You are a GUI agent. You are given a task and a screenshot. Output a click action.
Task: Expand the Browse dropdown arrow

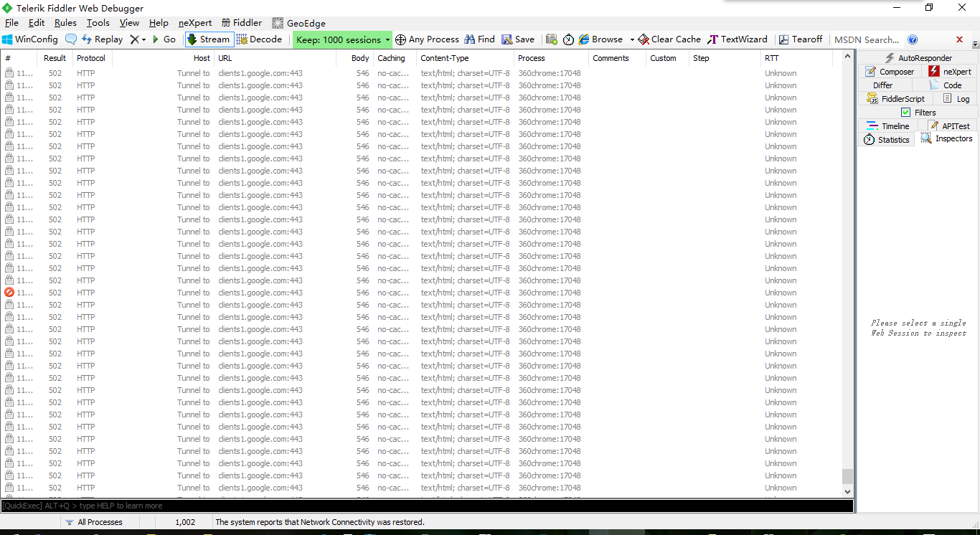632,39
